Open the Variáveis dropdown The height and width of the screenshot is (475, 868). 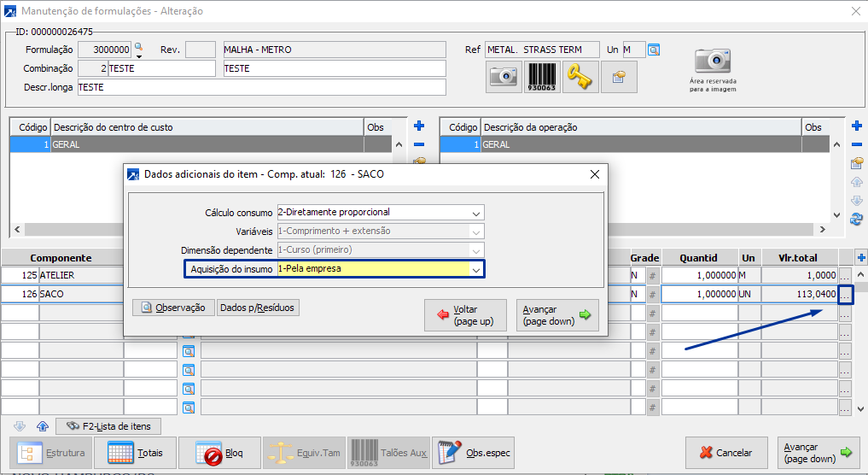coord(475,232)
